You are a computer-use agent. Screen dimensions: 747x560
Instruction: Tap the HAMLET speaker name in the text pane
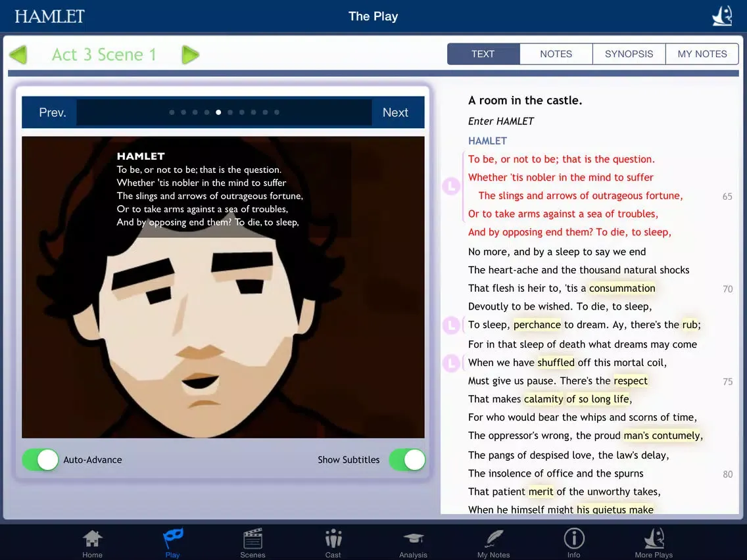(x=487, y=141)
